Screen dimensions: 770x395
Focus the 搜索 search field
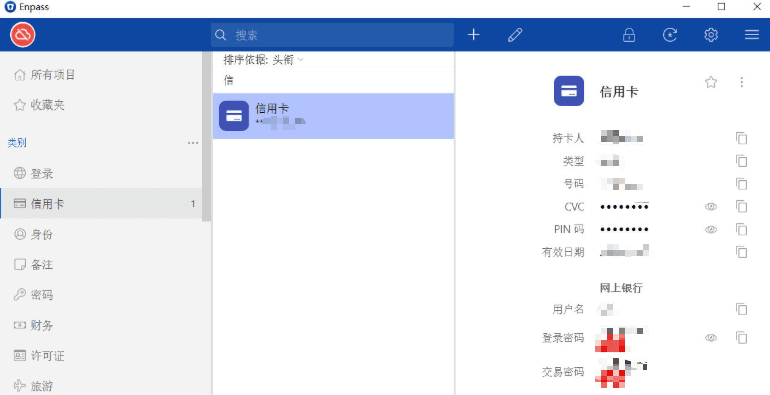[x=332, y=35]
